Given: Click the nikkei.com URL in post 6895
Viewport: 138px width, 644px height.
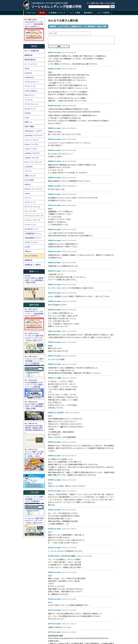Looking at the screenshot, I should (74, 112).
